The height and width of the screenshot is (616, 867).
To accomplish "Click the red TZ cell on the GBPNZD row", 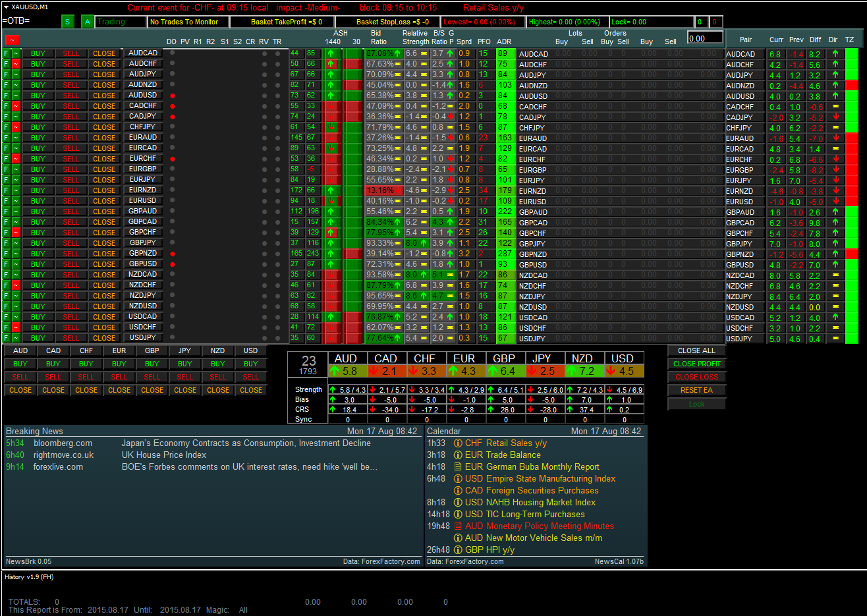I will 852,254.
